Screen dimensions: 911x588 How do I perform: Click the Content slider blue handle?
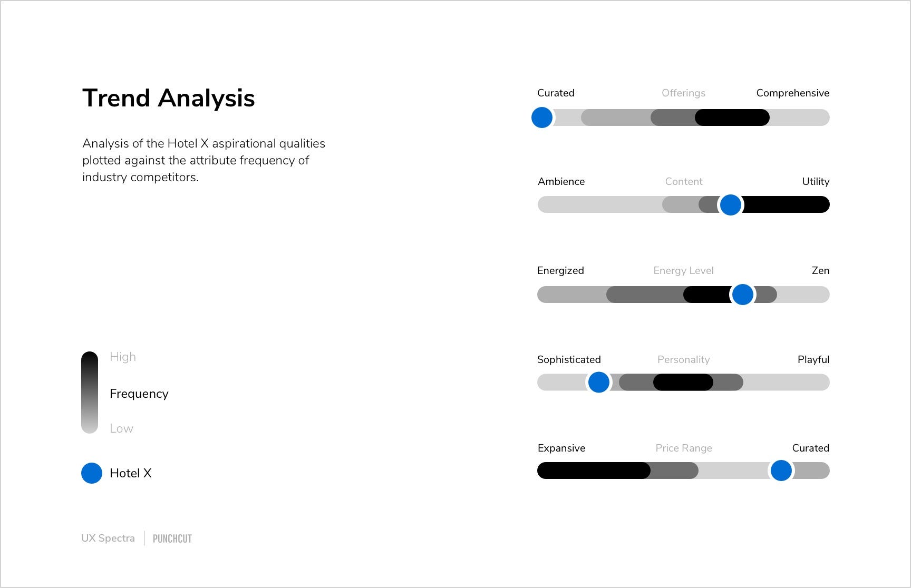[x=731, y=205]
